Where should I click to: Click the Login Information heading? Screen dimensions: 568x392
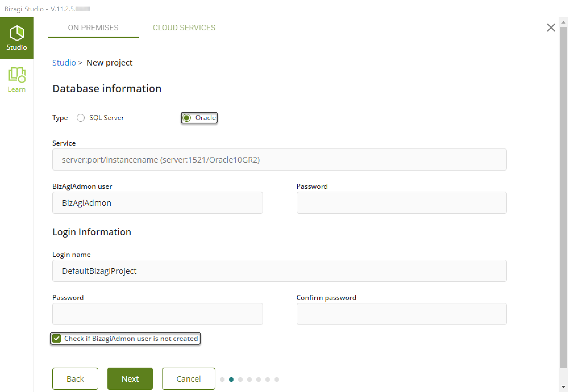92,232
